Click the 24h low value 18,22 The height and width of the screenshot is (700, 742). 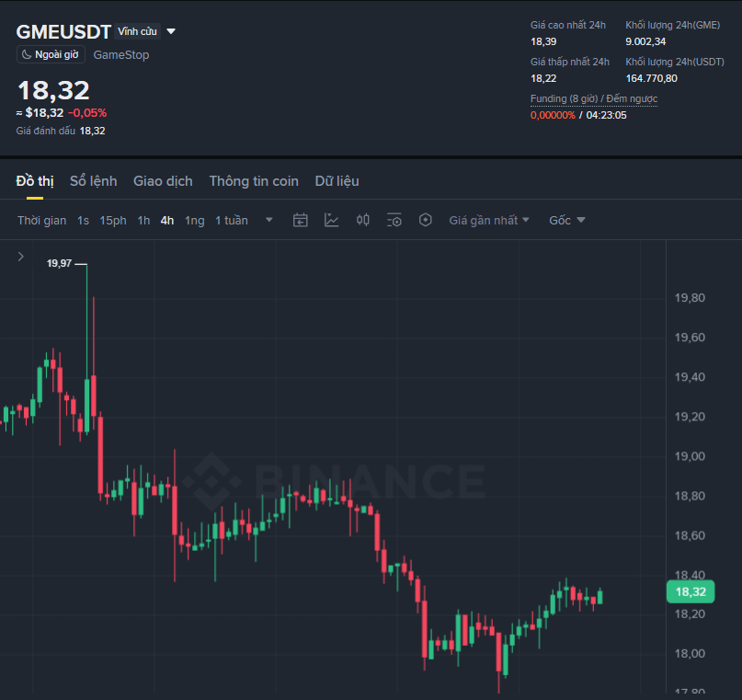pyautogui.click(x=543, y=78)
